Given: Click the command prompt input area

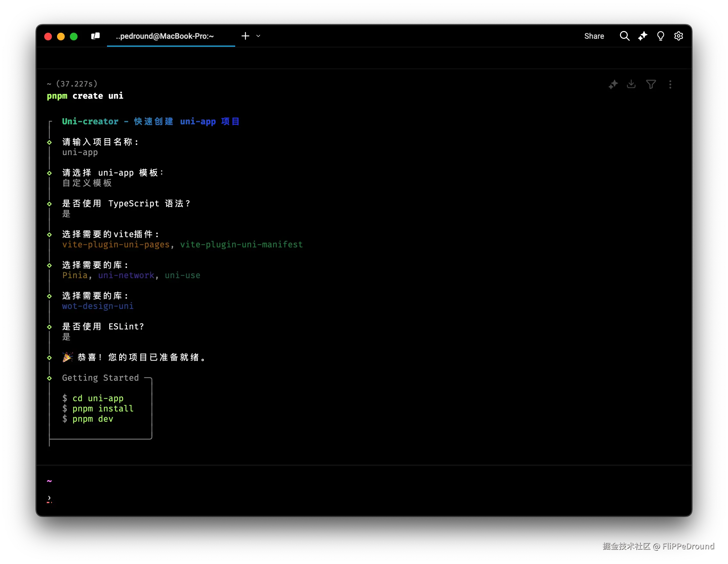Looking at the screenshot, I should pos(200,499).
